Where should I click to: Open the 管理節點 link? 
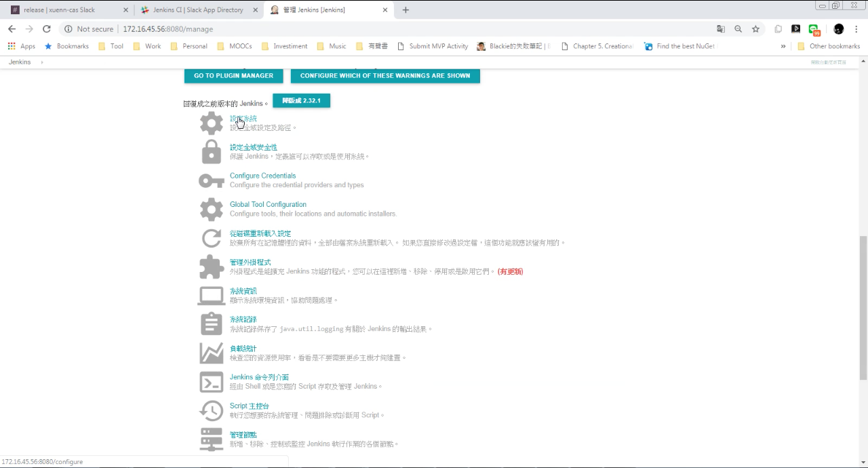click(243, 435)
